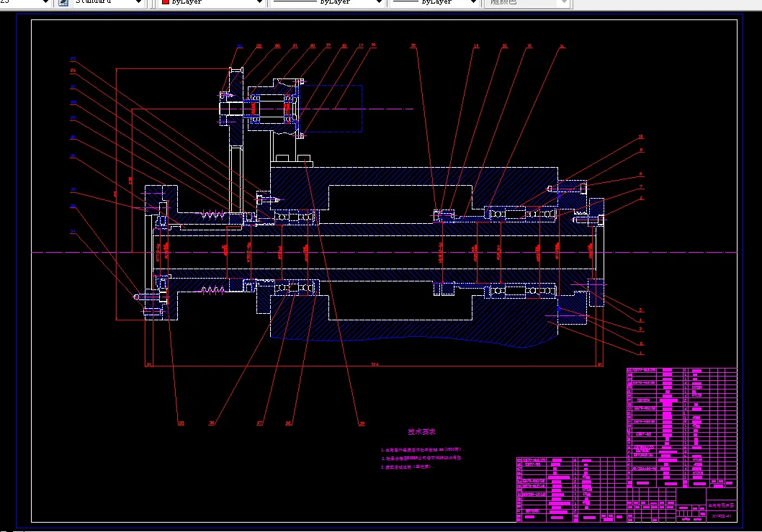The width and height of the screenshot is (762, 532).
Task: Select technical requirement line 1 text
Action: [x=422, y=449]
